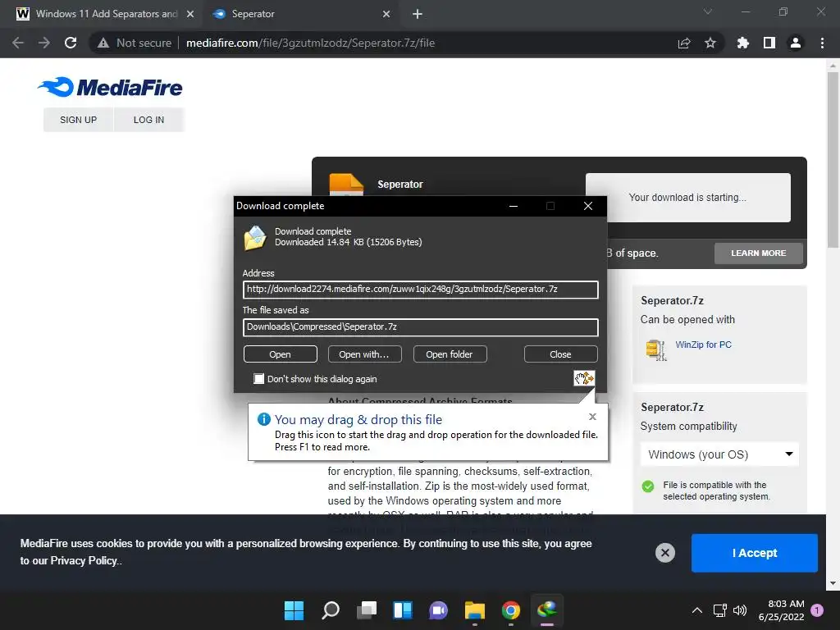Click the orange Seperator file icon
The width and height of the screenshot is (840, 630).
346,185
